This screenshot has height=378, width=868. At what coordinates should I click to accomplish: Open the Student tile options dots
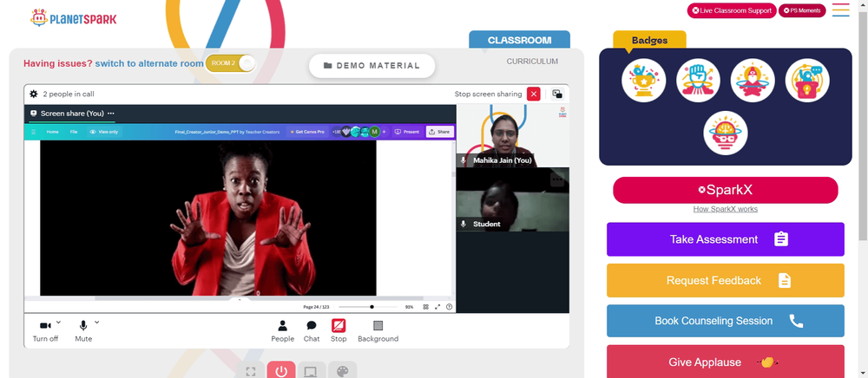(x=557, y=179)
